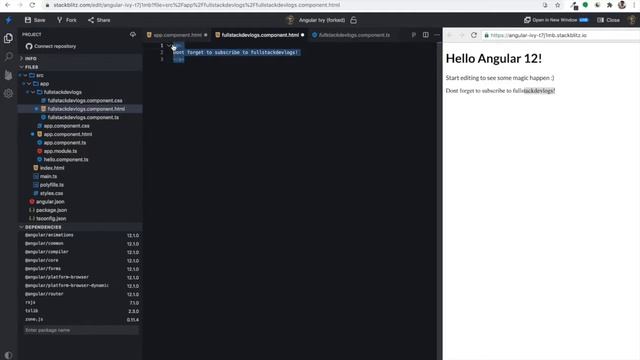Image resolution: width=640 pixels, height=360 pixels.
Task: Open Chrome profile avatar
Action: pyautogui.click(x=622, y=5)
